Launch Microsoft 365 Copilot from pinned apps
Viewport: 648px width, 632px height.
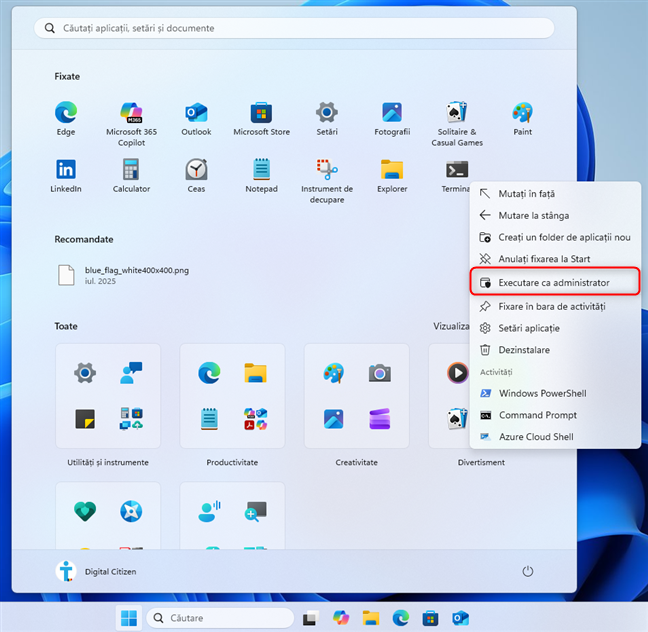[x=131, y=124]
